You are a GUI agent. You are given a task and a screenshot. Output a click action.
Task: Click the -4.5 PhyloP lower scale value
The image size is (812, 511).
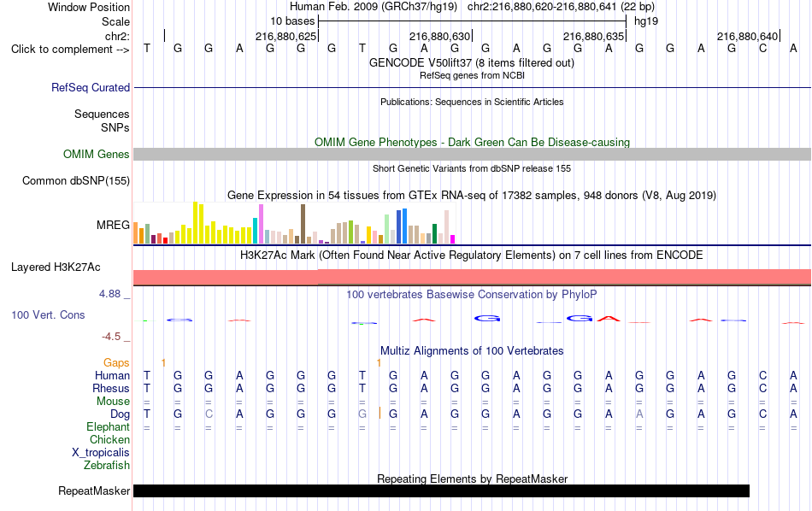coord(111,337)
